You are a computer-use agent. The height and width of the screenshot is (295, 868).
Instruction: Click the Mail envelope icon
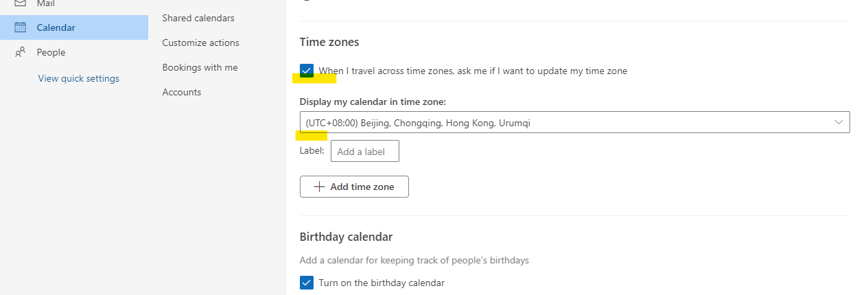(x=21, y=3)
